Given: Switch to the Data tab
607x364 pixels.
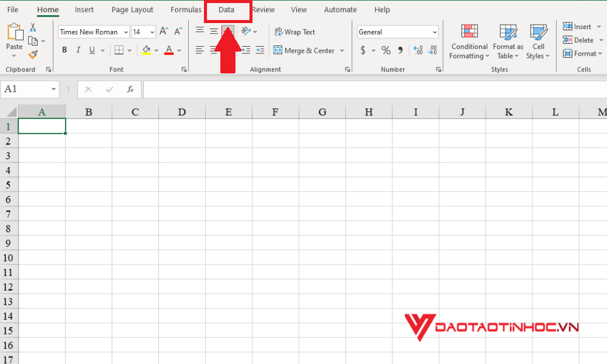Looking at the screenshot, I should point(227,9).
